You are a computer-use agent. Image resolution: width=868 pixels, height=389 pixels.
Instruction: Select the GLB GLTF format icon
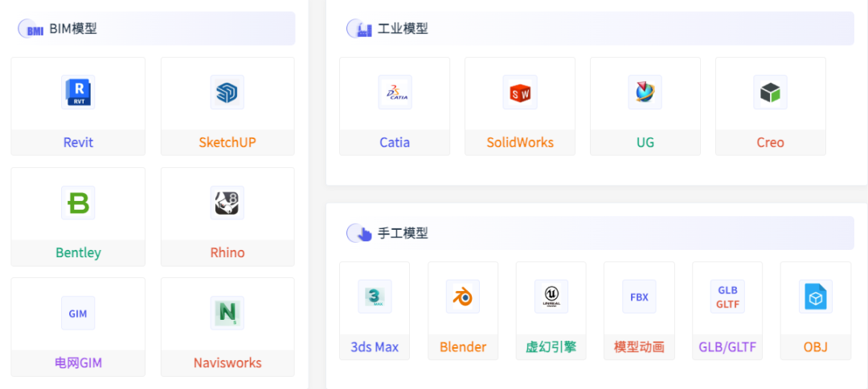(x=727, y=297)
